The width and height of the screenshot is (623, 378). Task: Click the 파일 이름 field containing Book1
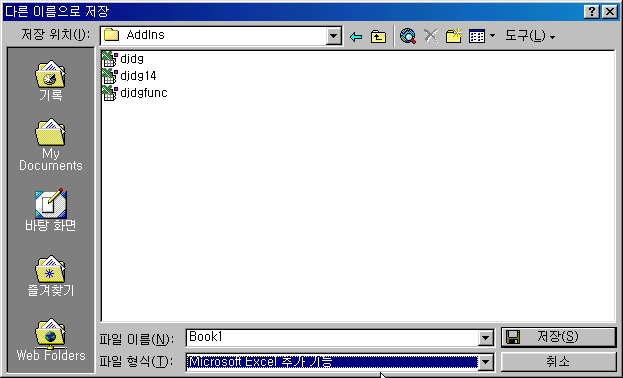click(x=333, y=337)
